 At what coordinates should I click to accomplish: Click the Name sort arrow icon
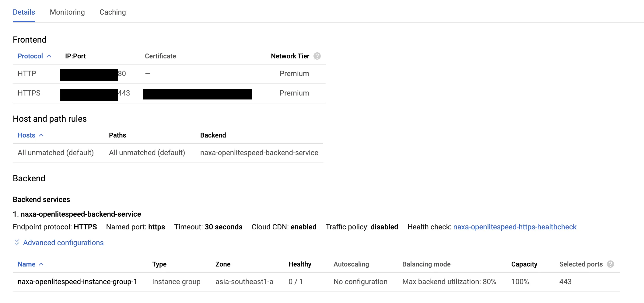tap(41, 264)
